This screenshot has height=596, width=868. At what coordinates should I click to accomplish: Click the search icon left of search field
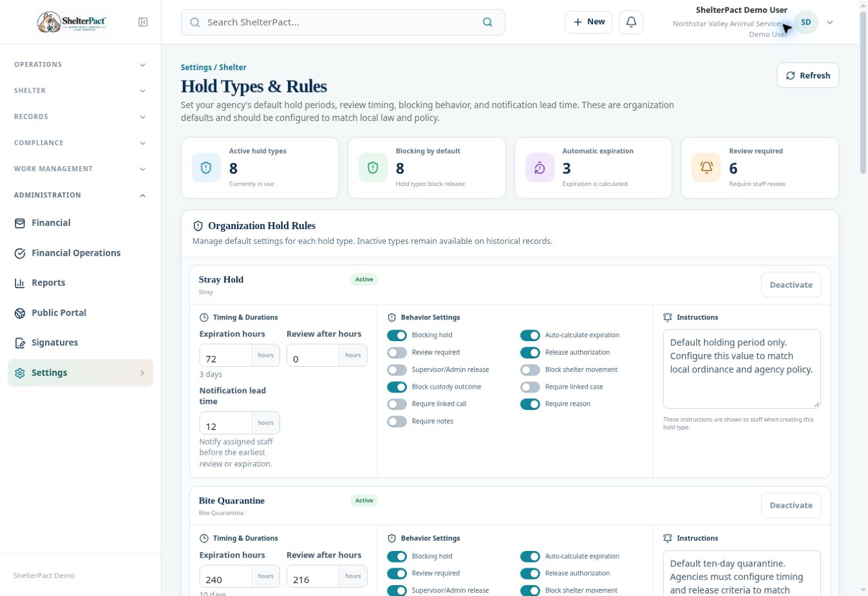(194, 22)
